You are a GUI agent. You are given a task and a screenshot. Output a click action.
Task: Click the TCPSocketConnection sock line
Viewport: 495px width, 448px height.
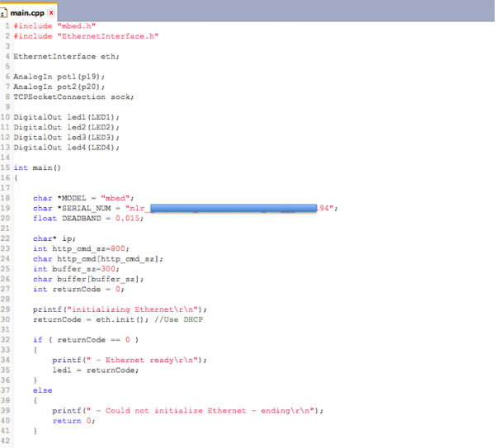click(73, 97)
